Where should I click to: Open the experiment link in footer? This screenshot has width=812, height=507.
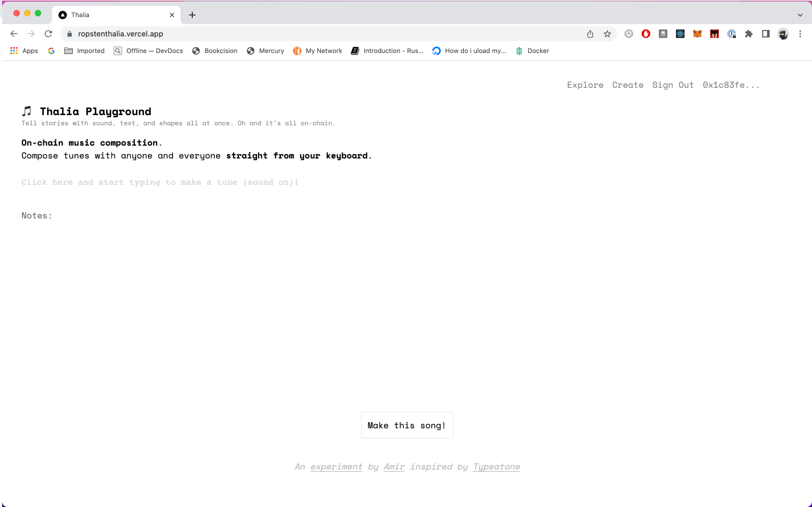tap(336, 467)
